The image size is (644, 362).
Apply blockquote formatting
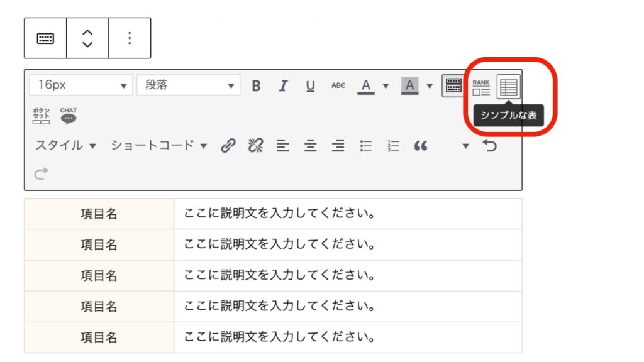pyautogui.click(x=421, y=146)
